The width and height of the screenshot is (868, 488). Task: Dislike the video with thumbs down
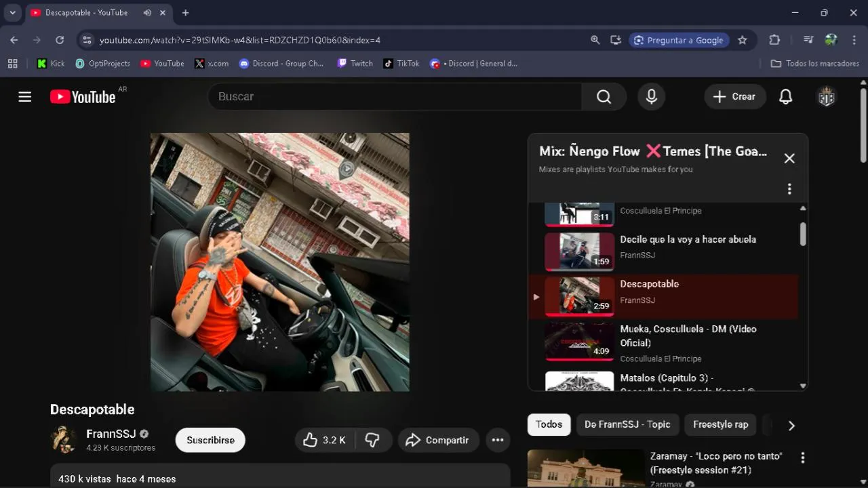click(372, 440)
